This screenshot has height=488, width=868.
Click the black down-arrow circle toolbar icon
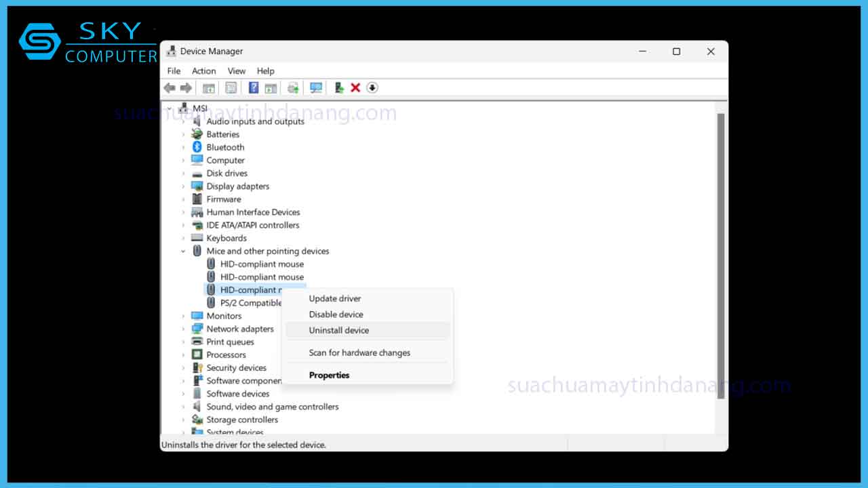372,88
